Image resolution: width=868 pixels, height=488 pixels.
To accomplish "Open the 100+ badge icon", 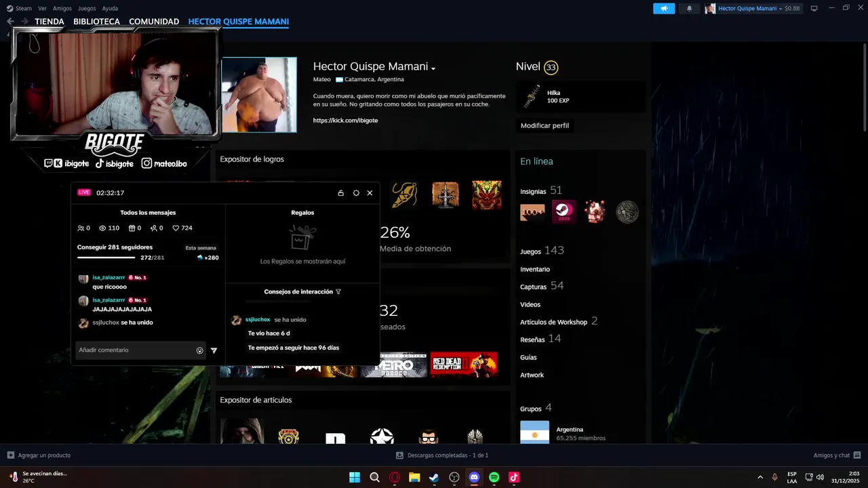I will pyautogui.click(x=532, y=212).
